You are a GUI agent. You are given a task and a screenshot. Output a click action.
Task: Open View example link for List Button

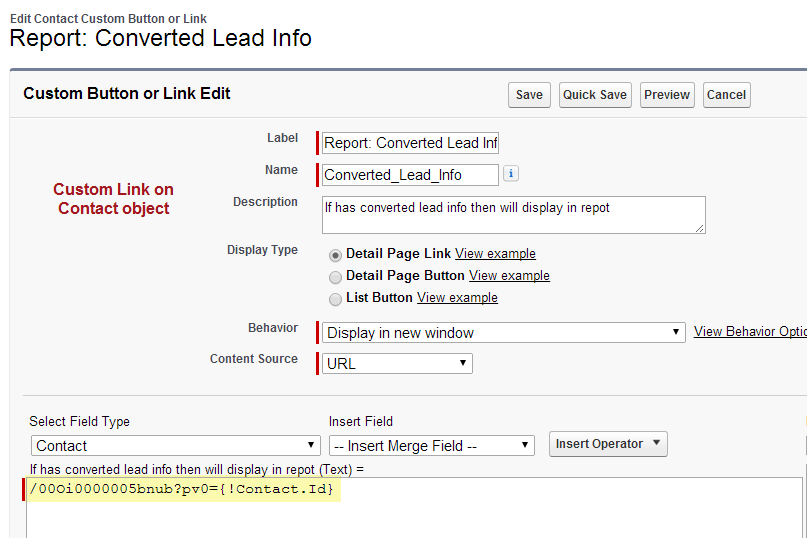[x=457, y=298]
